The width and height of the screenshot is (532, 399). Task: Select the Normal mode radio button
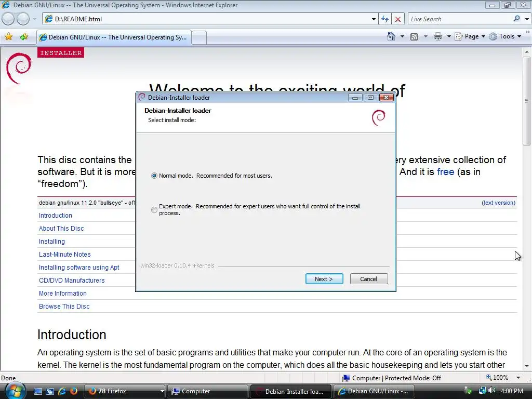tap(154, 176)
